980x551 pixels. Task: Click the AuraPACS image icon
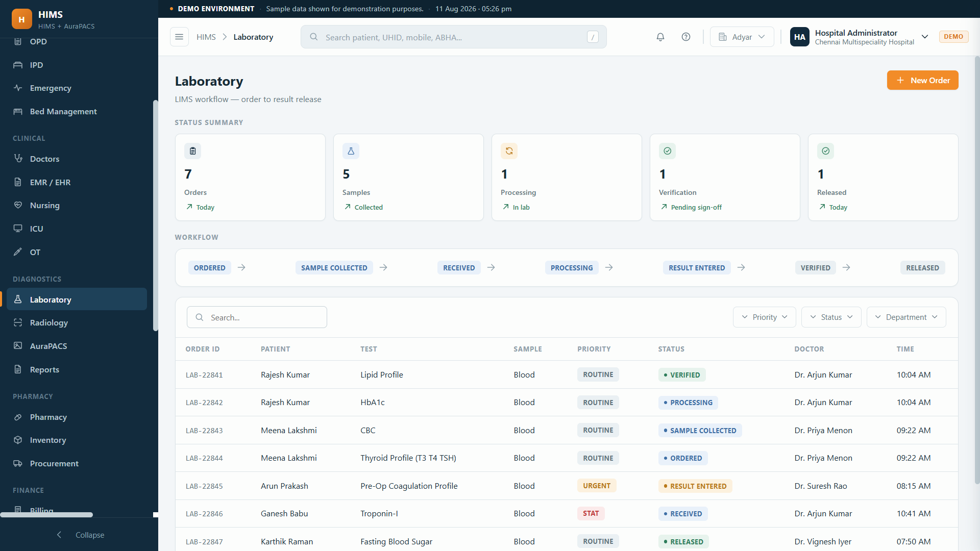(x=18, y=346)
